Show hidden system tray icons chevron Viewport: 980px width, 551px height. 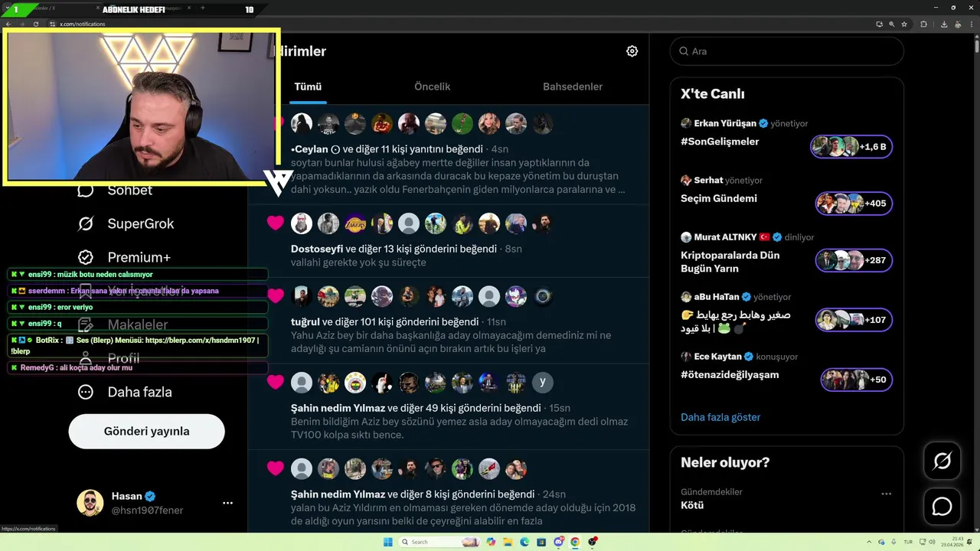click(x=869, y=542)
